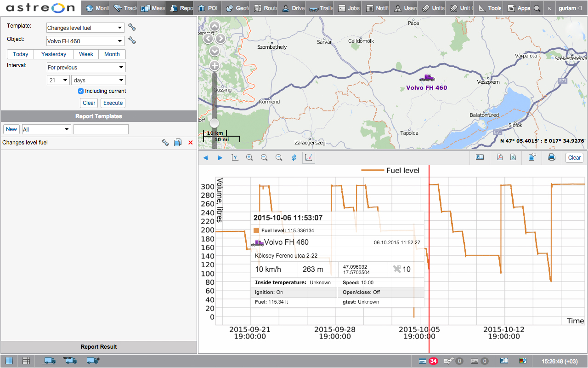Click Clear button in report parameters
The height and width of the screenshot is (368, 588).
click(89, 103)
